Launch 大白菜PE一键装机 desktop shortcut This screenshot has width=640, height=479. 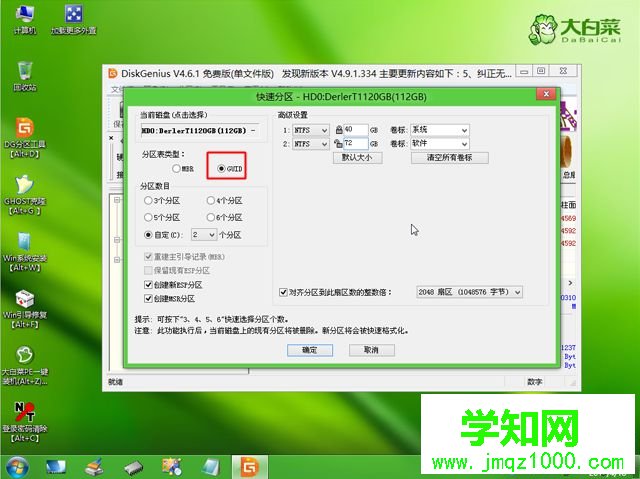click(x=25, y=366)
